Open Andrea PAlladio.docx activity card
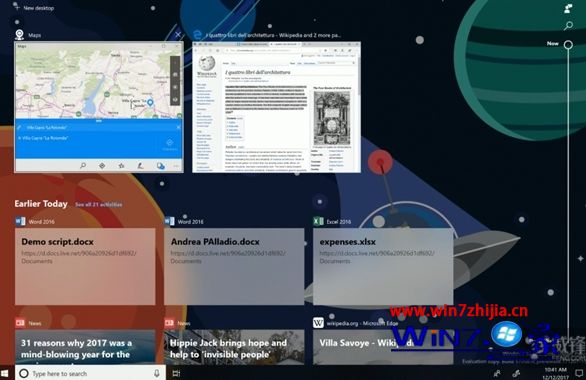The height and width of the screenshot is (380, 586). click(234, 266)
